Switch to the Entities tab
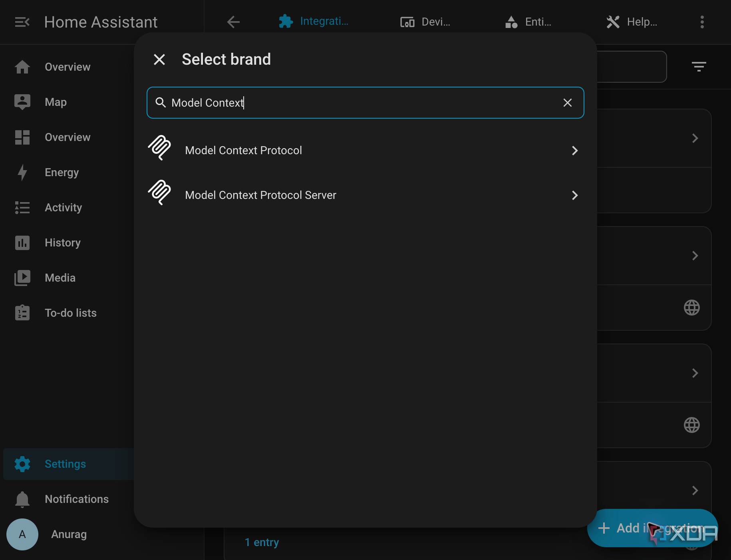 528,22
